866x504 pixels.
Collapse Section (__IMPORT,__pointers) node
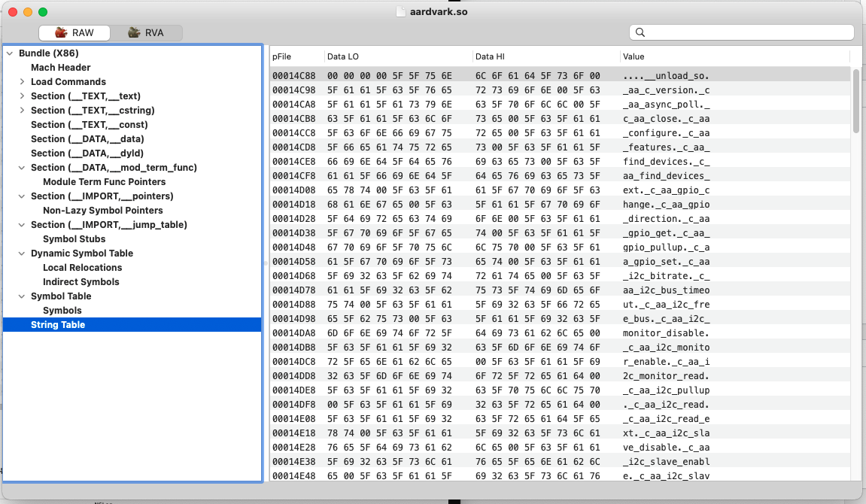coord(22,196)
